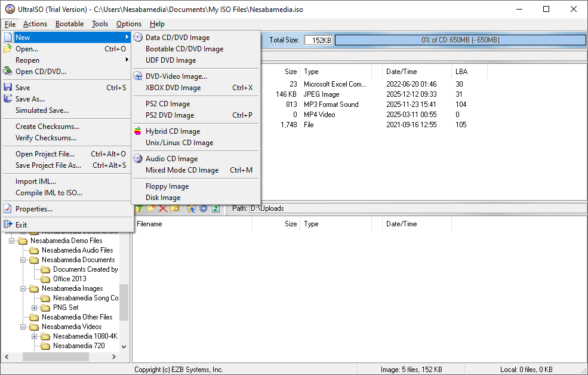Choose Create Checksums from File menu
Image resolution: width=588 pixels, height=375 pixels.
click(47, 127)
